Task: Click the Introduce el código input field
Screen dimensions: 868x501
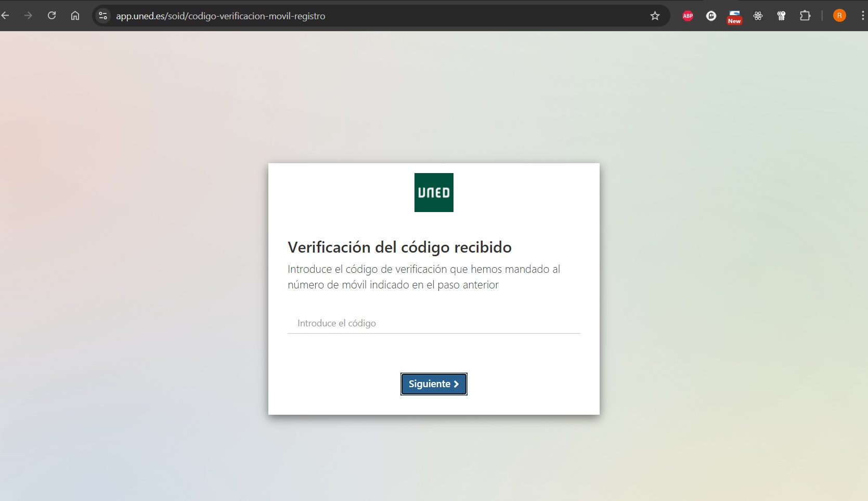Action: 433,323
